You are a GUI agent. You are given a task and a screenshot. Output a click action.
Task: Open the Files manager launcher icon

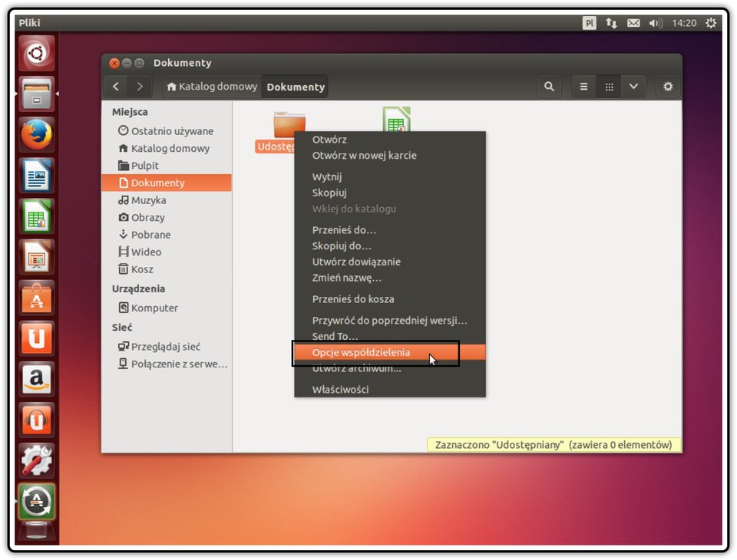click(37, 94)
